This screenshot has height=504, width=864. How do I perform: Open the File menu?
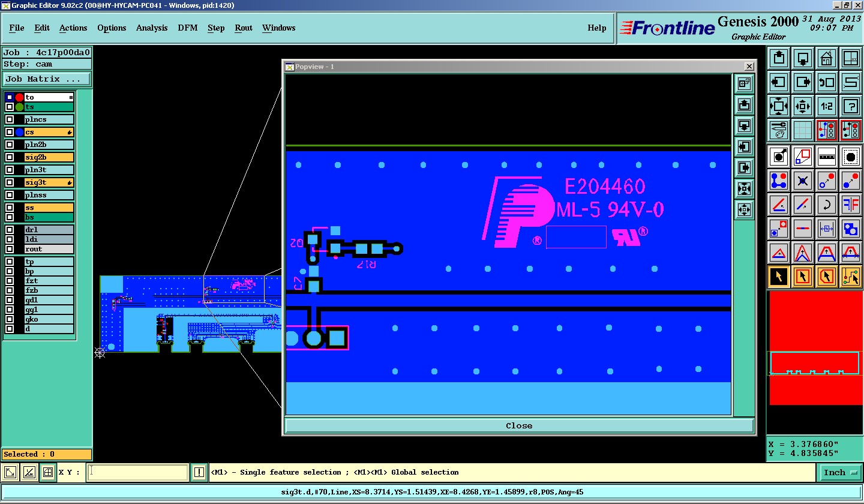[x=17, y=28]
